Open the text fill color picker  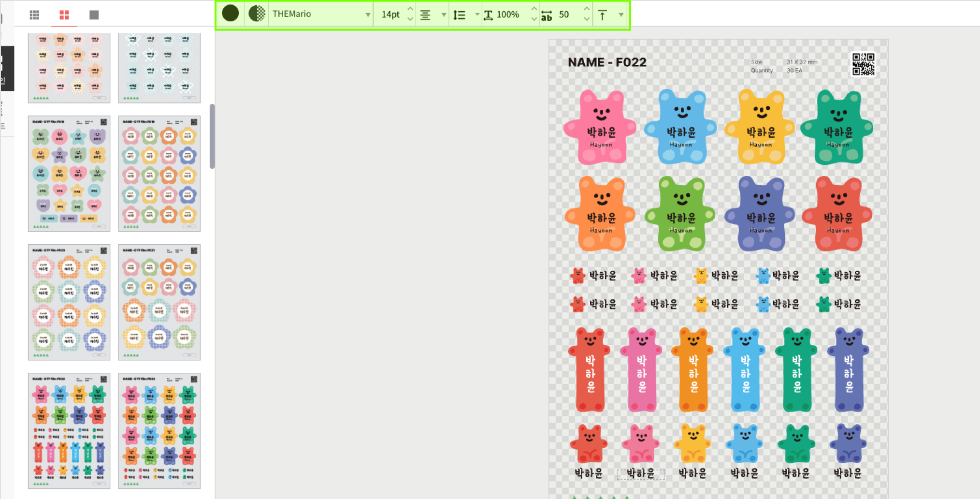click(231, 14)
